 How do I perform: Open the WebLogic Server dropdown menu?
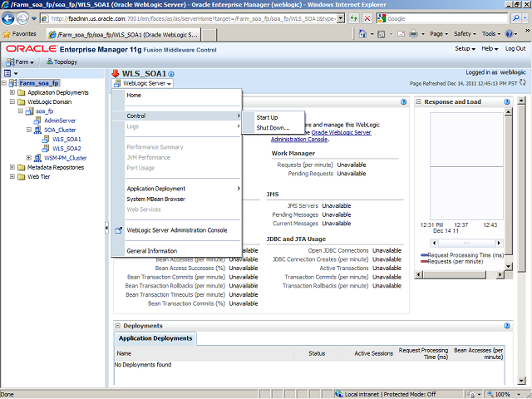coord(147,83)
